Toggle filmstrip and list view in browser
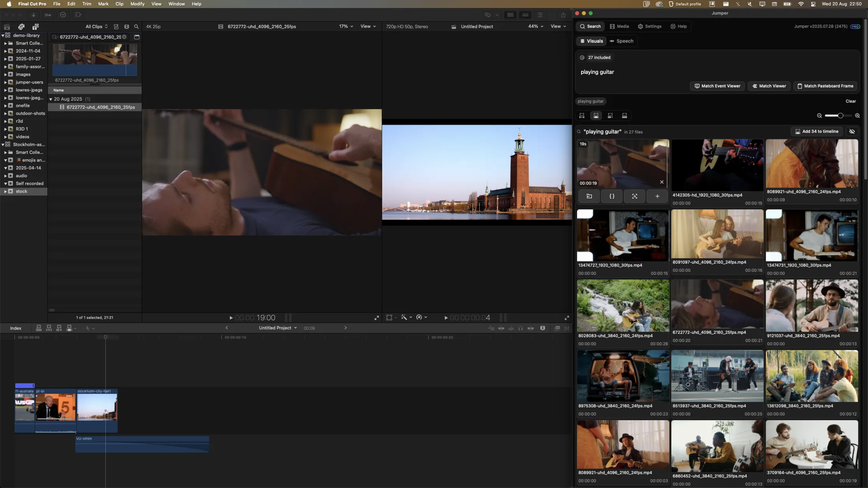 point(116,26)
